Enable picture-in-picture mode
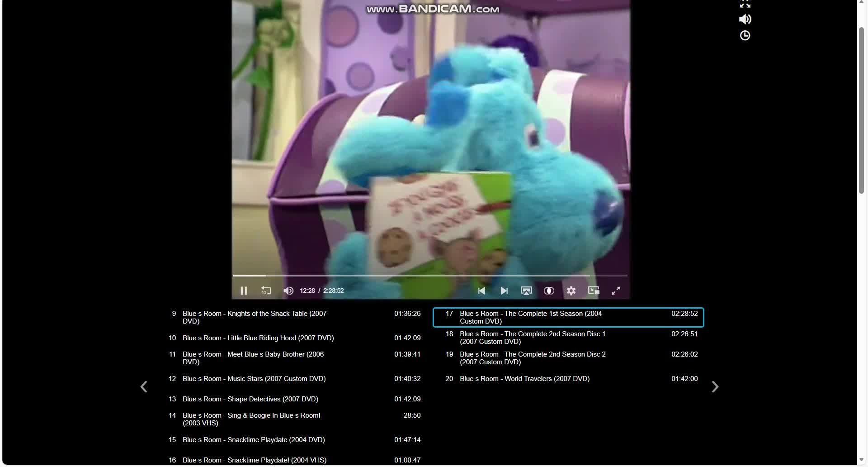Viewport: 868px width, 467px height. pyautogui.click(x=593, y=291)
